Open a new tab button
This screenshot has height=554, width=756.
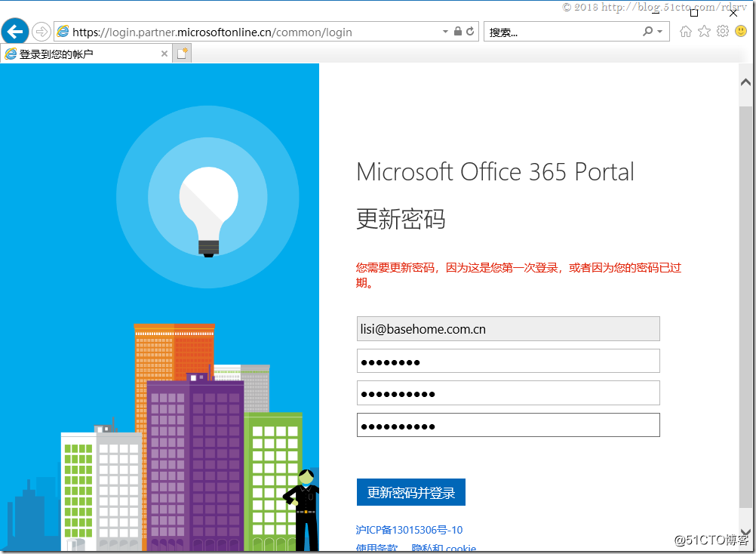[182, 54]
